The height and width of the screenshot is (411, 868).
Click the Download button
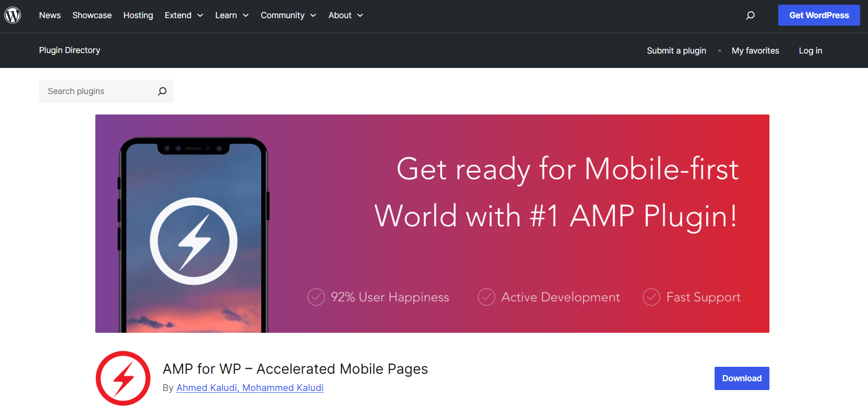click(742, 378)
